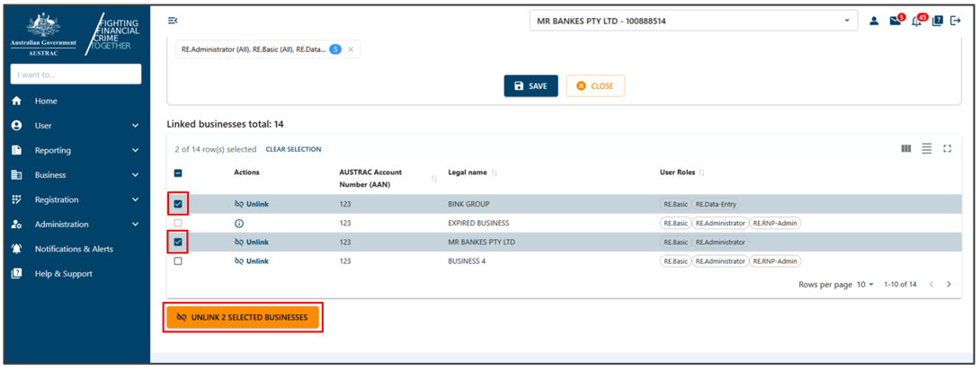This screenshot has height=370, width=980.
Task: Uncheck the BINK GROUP row checkbox
Action: pos(177,204)
